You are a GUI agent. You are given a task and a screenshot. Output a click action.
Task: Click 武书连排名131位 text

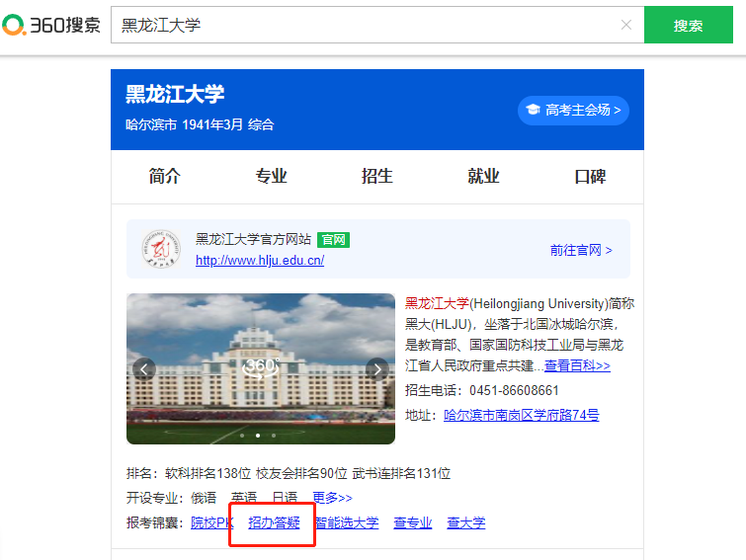tap(401, 473)
